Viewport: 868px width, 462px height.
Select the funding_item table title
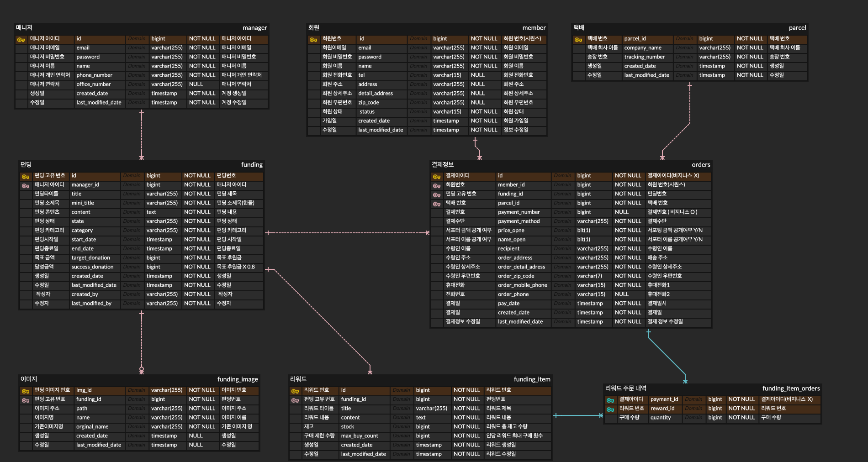(x=532, y=379)
